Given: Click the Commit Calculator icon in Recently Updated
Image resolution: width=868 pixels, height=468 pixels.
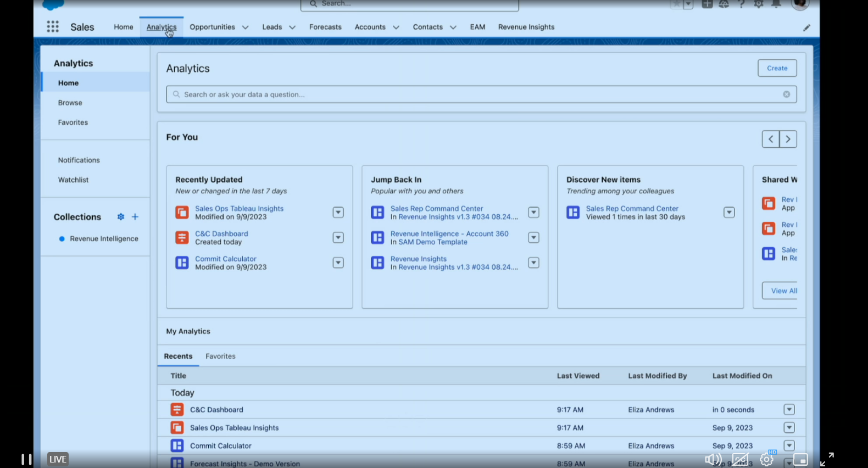Looking at the screenshot, I should point(182,263).
